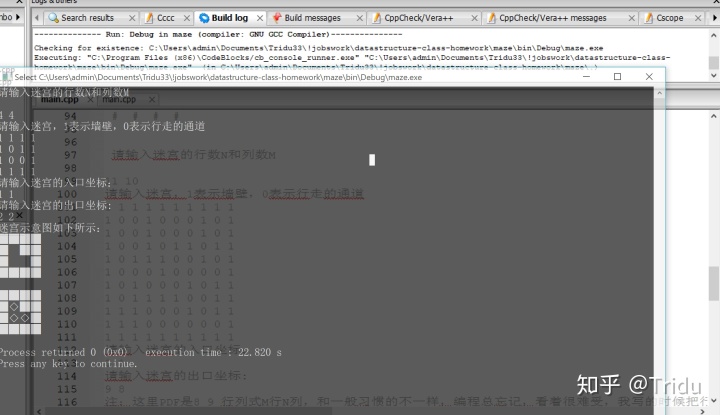Click the Build log gear icon
720x415 pixels.
[x=204, y=18]
